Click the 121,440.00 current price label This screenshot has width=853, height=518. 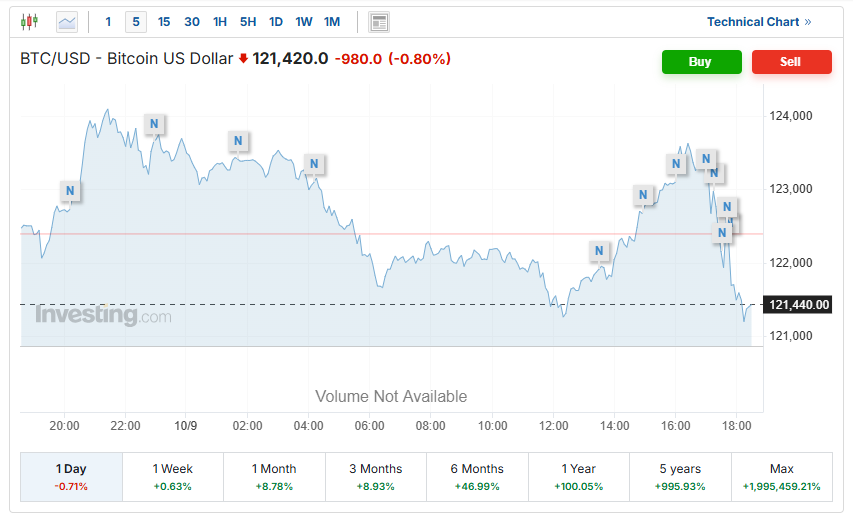coord(800,305)
